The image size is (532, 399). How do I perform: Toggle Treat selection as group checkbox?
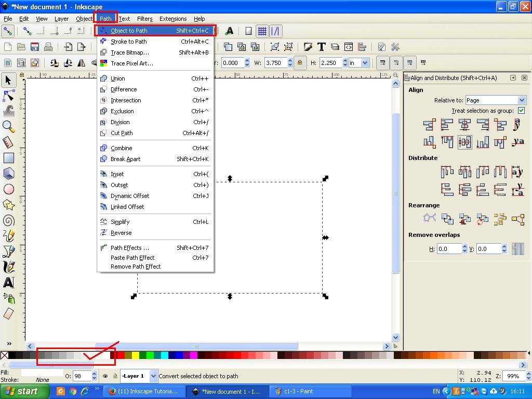(x=522, y=110)
